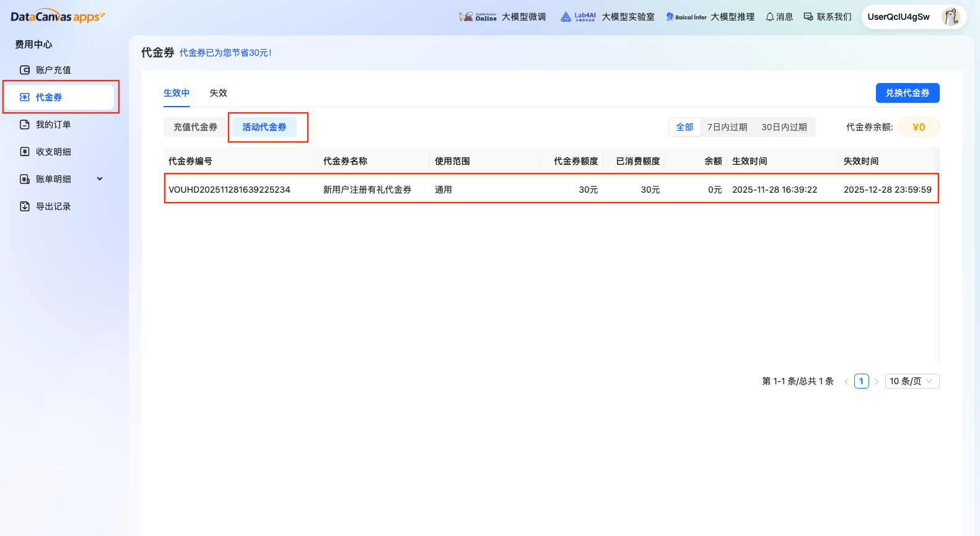
Task: Open the Lab4AI 大模型实验室 link
Action: coord(607,17)
